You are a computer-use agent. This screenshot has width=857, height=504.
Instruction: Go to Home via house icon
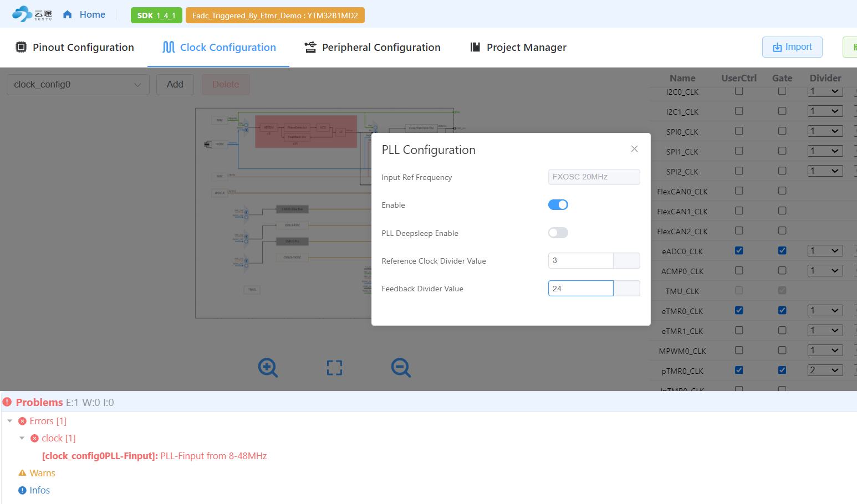pyautogui.click(x=68, y=14)
